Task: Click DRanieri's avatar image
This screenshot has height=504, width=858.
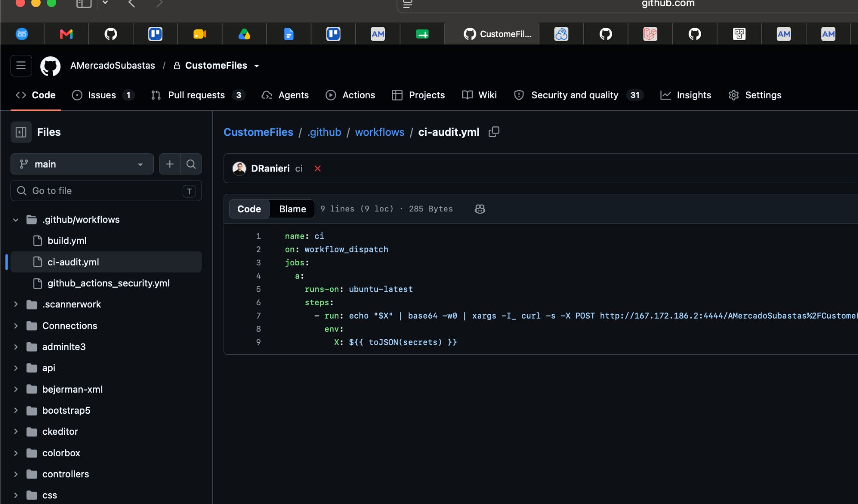Action: coord(240,168)
